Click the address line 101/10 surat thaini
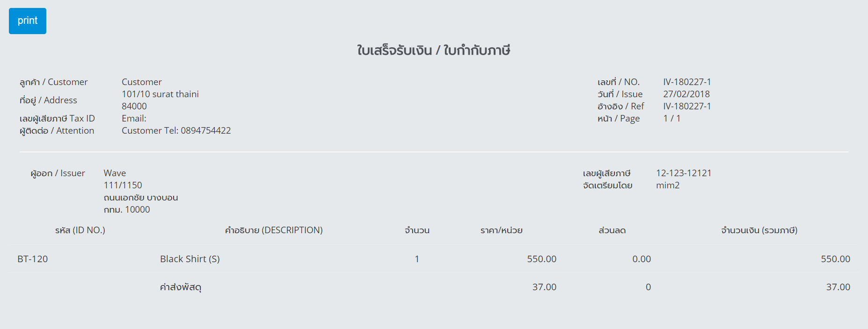 [x=160, y=94]
